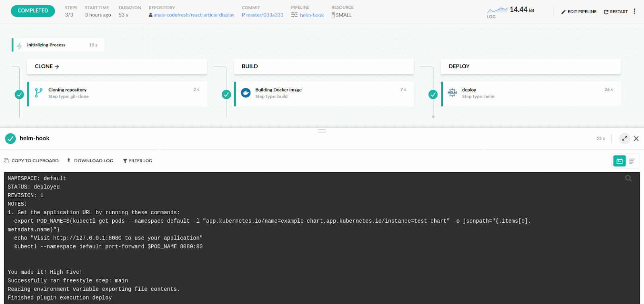Click the search icon in log console
644x304 pixels.
point(628,178)
